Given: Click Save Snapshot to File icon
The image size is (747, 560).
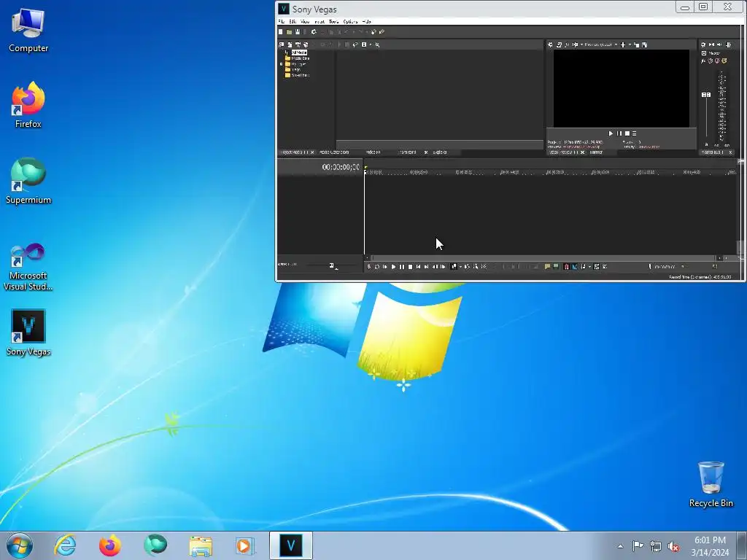Looking at the screenshot, I should click(645, 44).
